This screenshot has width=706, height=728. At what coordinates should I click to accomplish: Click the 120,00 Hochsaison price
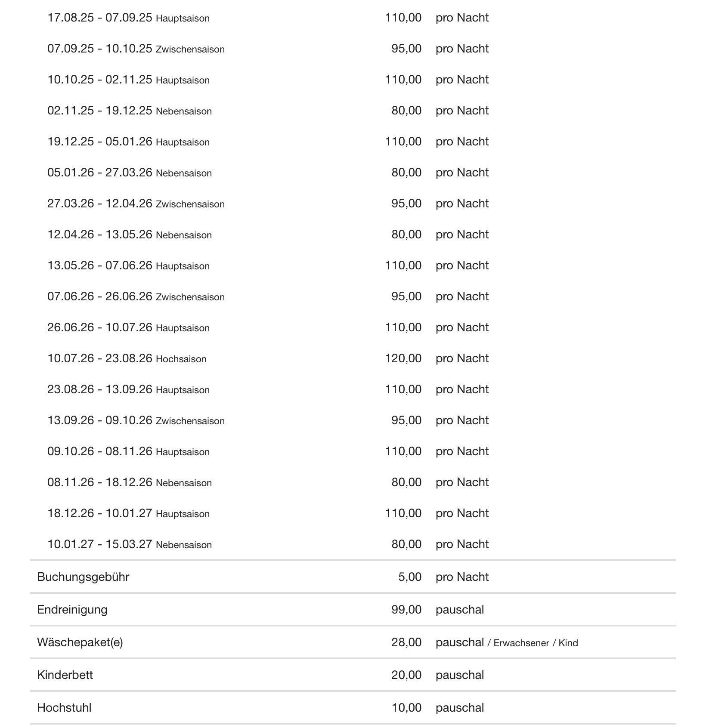coord(403,358)
